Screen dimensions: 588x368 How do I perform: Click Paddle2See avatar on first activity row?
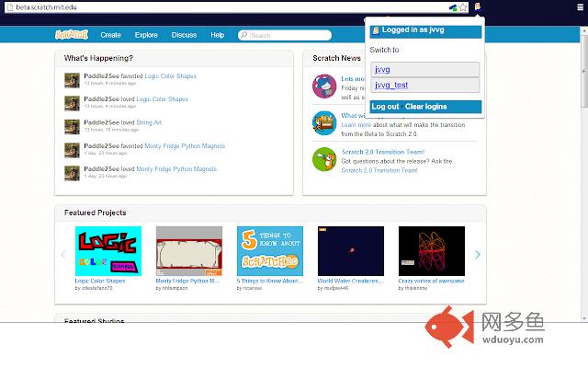coord(72,80)
